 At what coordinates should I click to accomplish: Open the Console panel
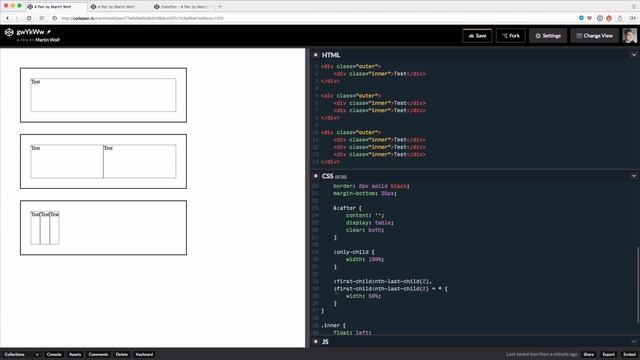coord(54,354)
